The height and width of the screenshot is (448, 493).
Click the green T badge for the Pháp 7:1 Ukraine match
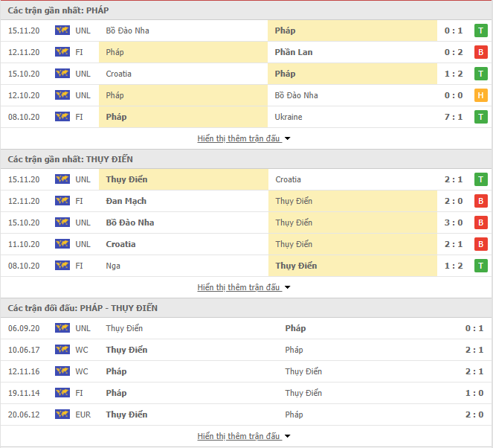(481, 117)
